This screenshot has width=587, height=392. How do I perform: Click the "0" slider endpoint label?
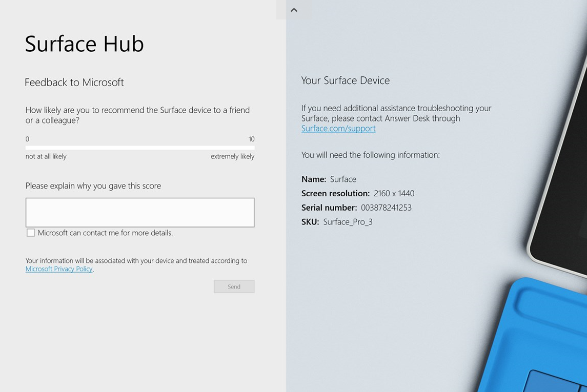(x=27, y=138)
